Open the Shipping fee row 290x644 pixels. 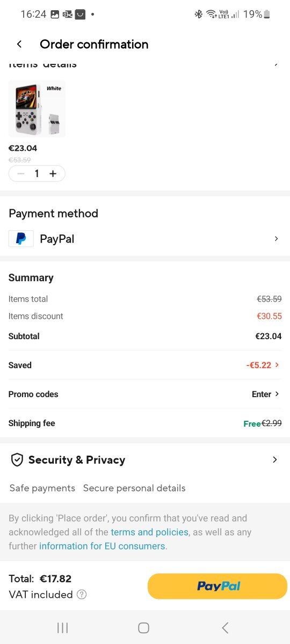click(145, 423)
